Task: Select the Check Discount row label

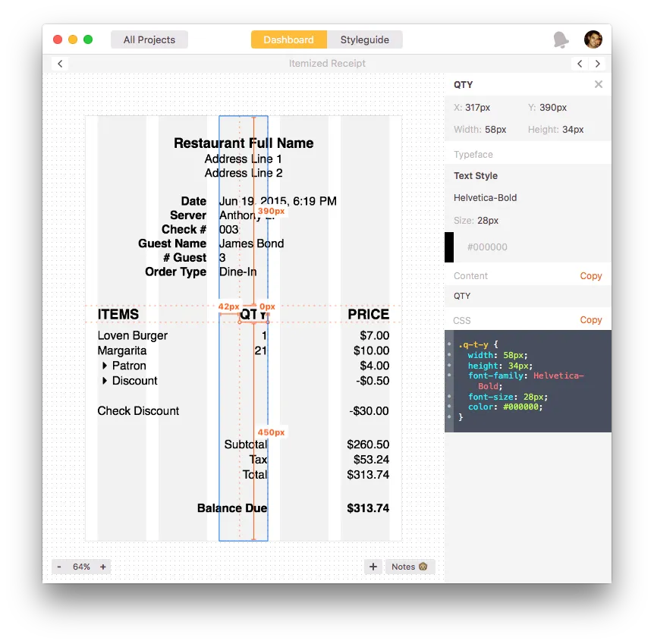Action: point(138,411)
